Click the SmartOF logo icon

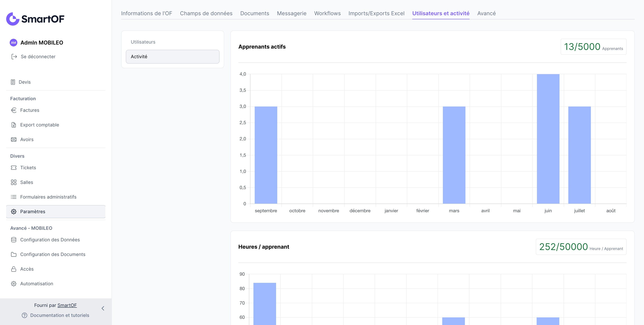coord(13,19)
